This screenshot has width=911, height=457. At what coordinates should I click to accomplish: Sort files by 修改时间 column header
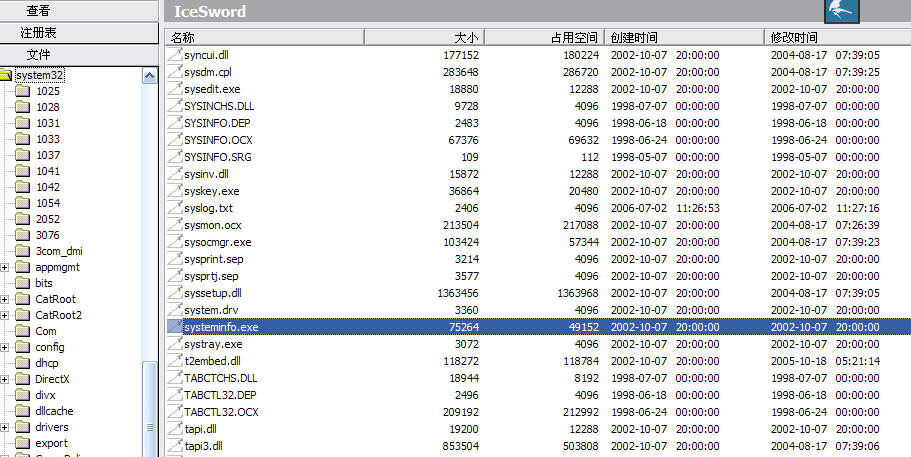(x=838, y=38)
